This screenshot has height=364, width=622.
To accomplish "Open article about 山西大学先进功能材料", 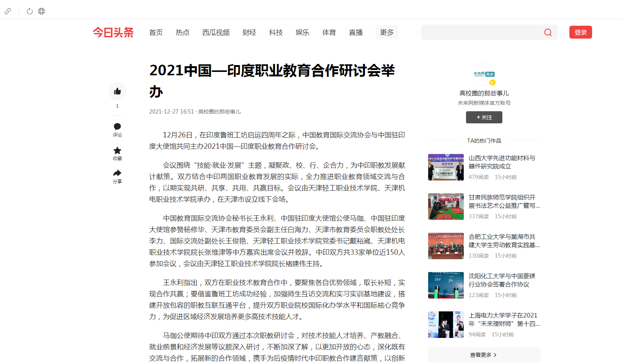I will point(502,162).
